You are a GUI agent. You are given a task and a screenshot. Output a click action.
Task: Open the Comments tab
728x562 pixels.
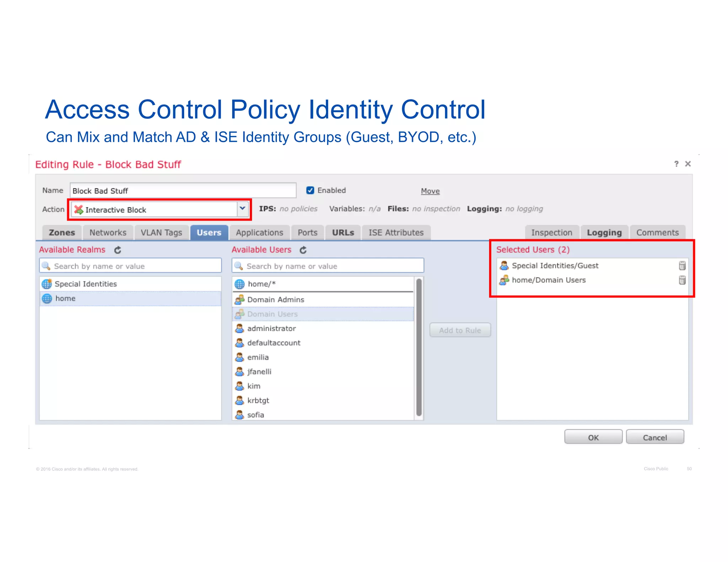(657, 233)
